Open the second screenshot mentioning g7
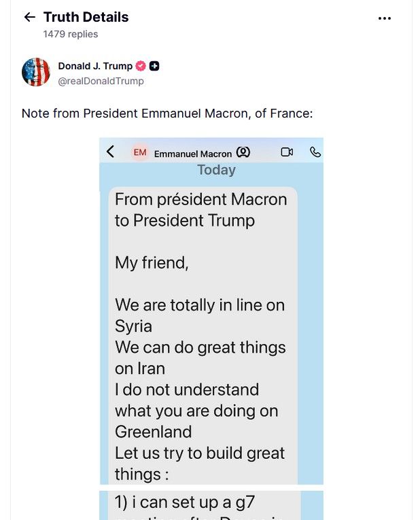The width and height of the screenshot is (420, 520). coord(211,505)
